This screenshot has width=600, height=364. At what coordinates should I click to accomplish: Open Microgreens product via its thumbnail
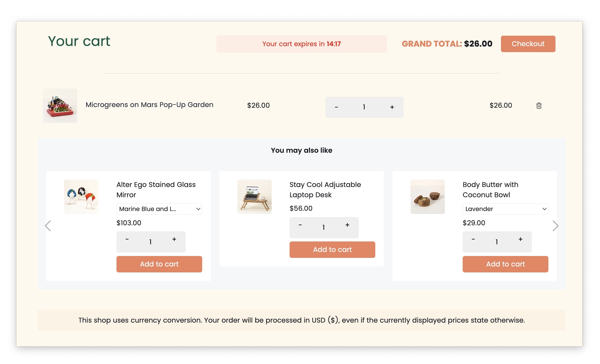pyautogui.click(x=60, y=105)
